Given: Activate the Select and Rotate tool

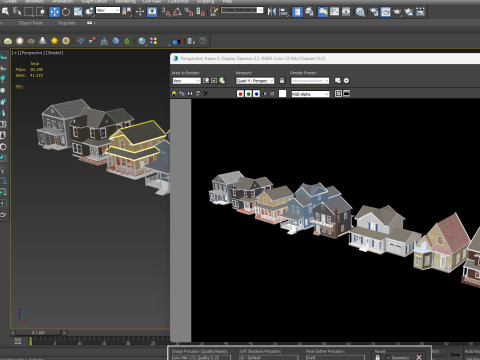Looking at the screenshot, I should pyautogui.click(x=66, y=12).
